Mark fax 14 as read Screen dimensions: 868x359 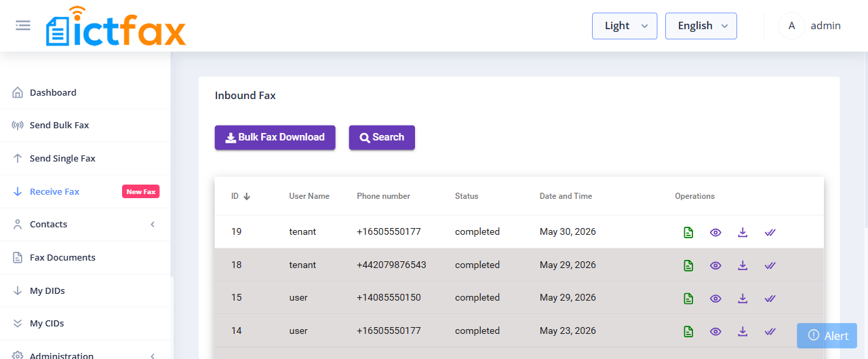[770, 331]
